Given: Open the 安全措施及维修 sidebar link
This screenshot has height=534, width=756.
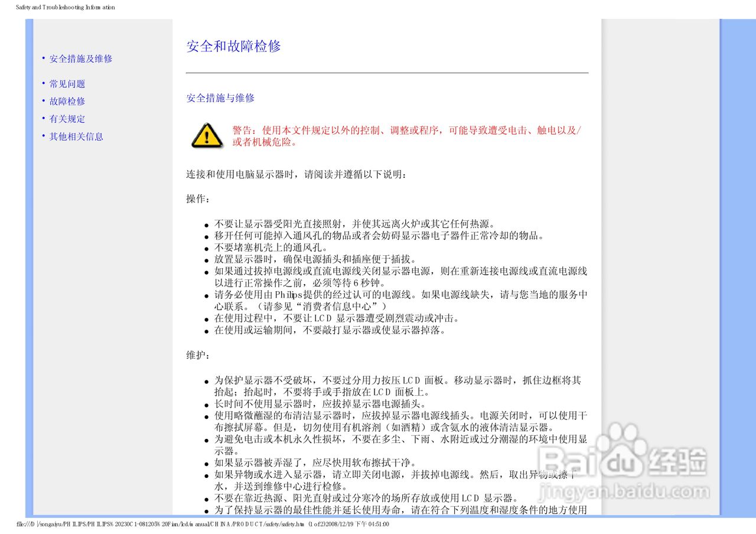Looking at the screenshot, I should (81, 58).
